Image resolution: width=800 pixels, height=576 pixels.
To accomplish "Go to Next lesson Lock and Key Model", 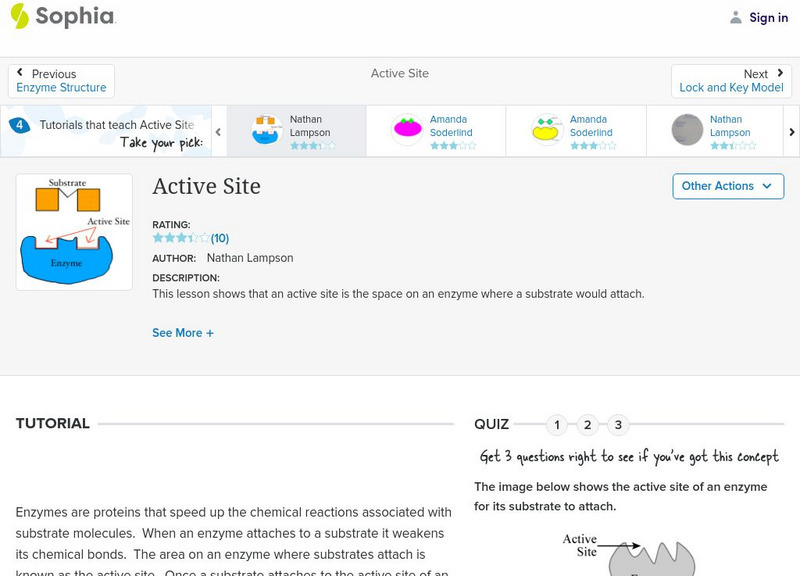I will tap(731, 81).
